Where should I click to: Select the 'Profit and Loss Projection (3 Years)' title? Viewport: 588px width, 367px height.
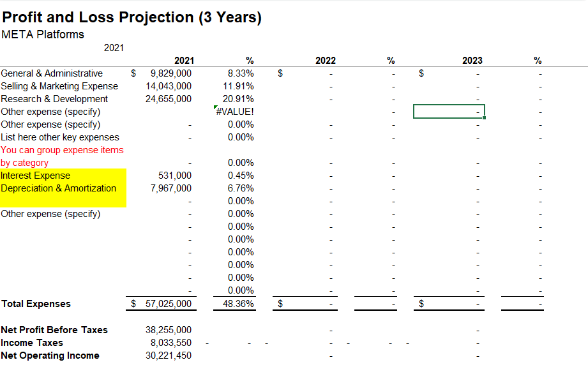[132, 17]
